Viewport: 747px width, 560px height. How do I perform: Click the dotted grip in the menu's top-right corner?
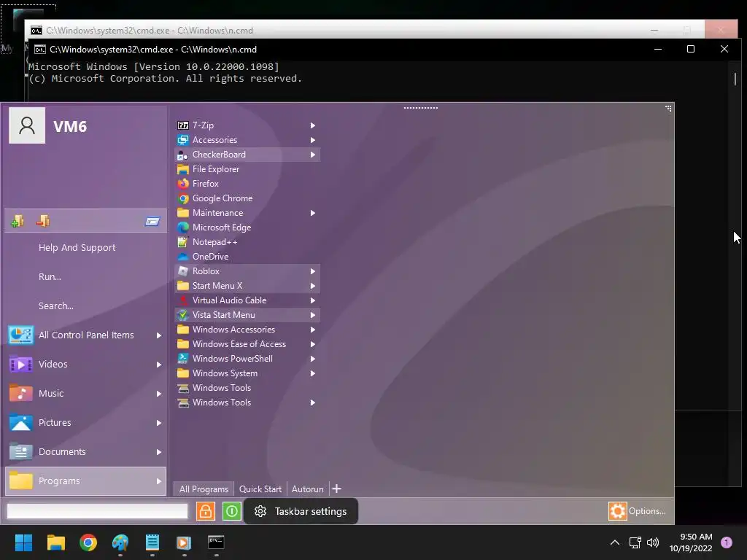tap(668, 109)
